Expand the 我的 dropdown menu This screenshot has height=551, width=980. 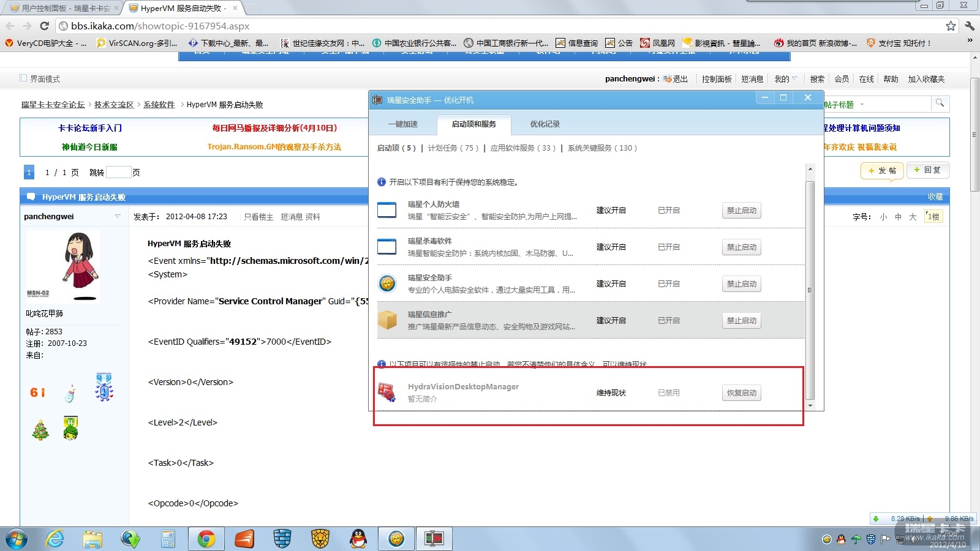coord(785,79)
